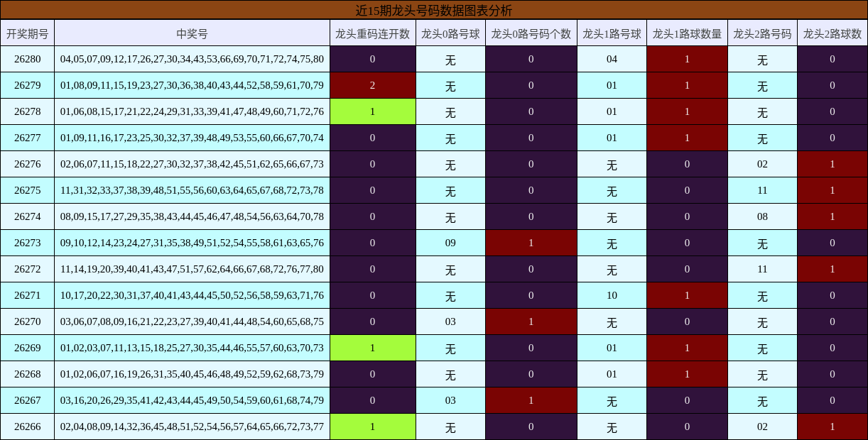
Task: Click winning numbers starting 02,06,07,11,15
Action: pyautogui.click(x=192, y=164)
